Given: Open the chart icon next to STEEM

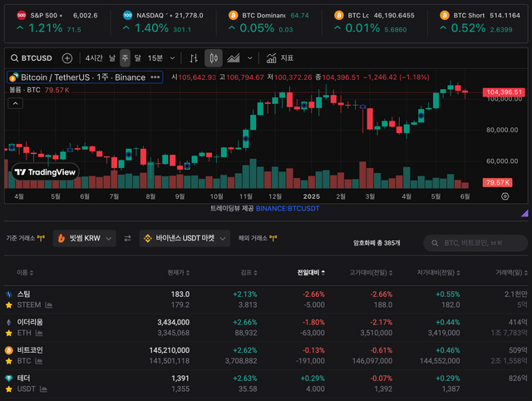Looking at the screenshot, I should coord(48,304).
